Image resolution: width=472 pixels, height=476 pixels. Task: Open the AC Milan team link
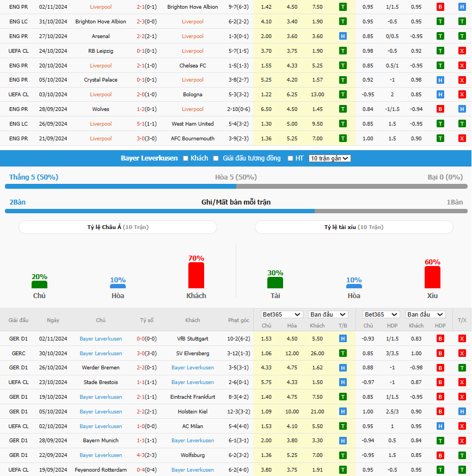click(x=193, y=426)
